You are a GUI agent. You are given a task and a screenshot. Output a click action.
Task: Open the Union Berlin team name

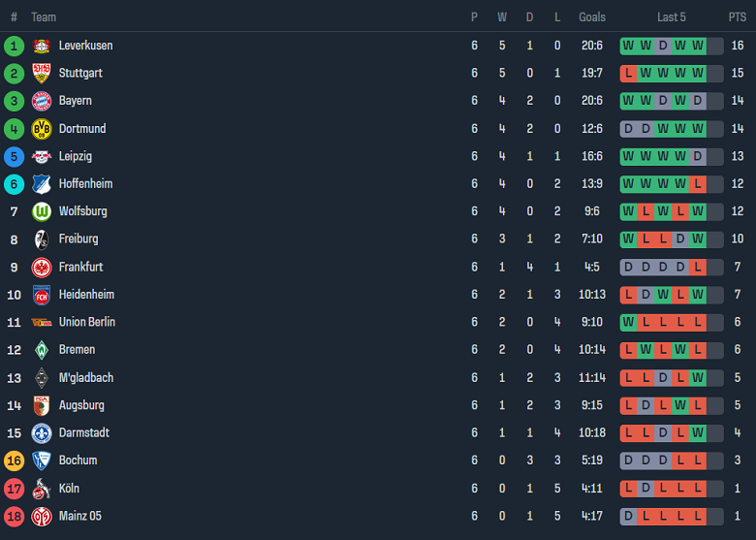click(x=87, y=322)
